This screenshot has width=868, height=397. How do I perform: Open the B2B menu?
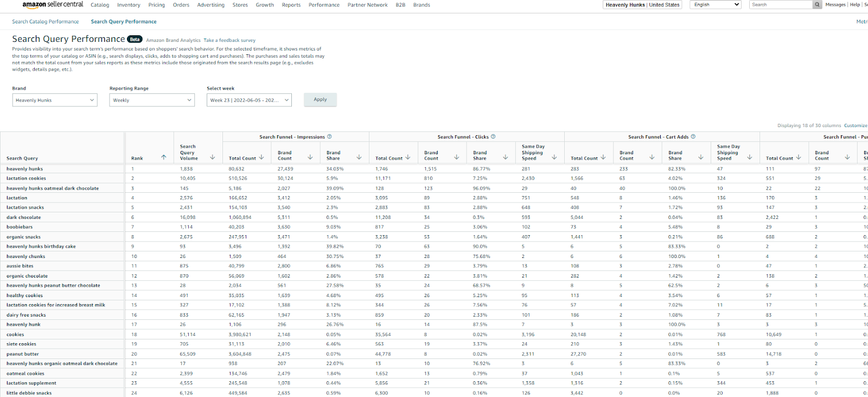coord(400,5)
